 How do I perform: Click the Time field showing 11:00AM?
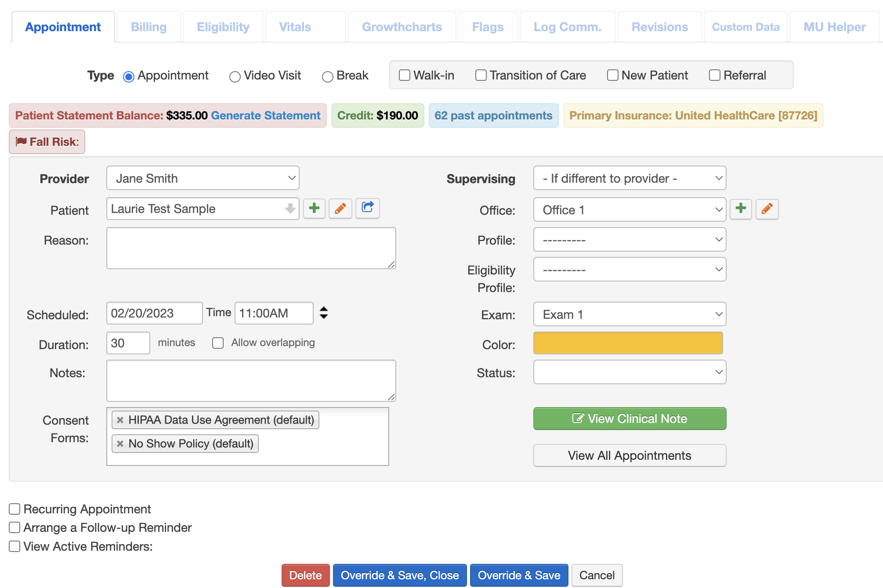[x=274, y=313]
